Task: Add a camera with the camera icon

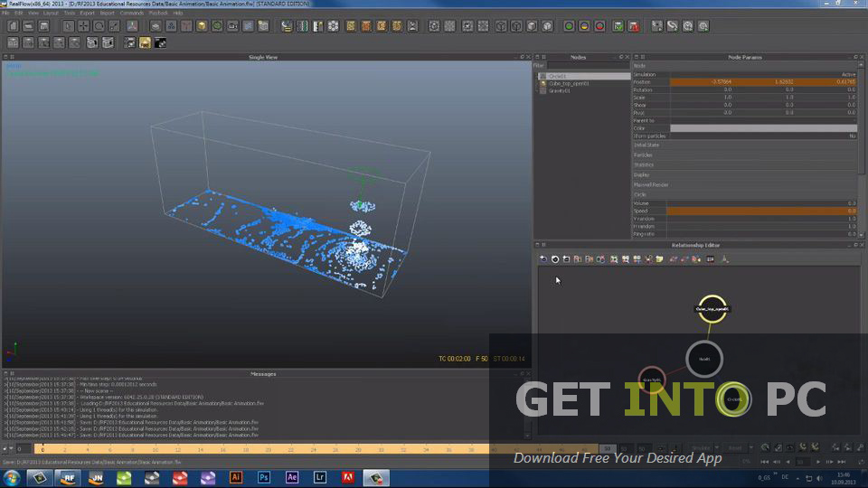Action: click(x=232, y=26)
